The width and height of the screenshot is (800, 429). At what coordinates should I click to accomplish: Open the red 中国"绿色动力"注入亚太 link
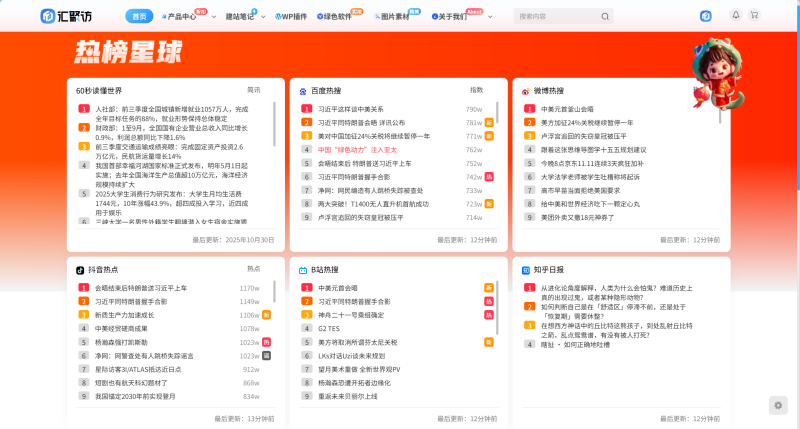pos(357,150)
